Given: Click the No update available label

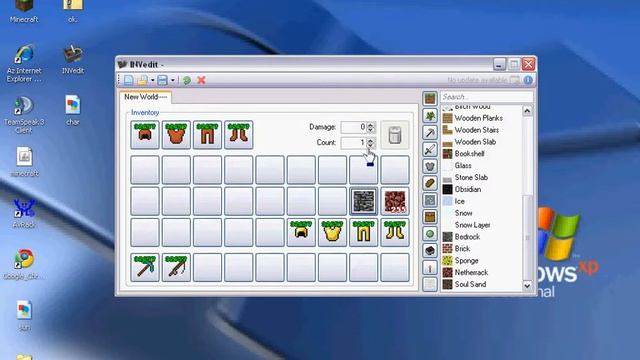Looking at the screenshot, I should point(477,80).
